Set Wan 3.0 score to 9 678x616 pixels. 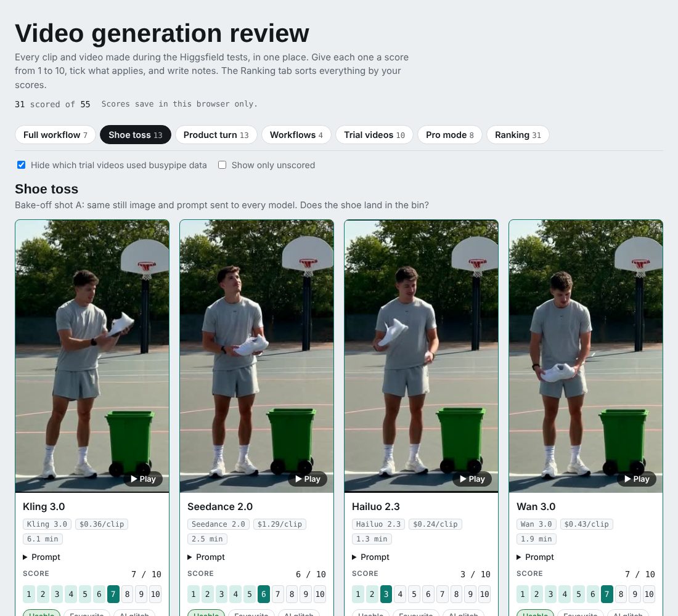(x=635, y=594)
